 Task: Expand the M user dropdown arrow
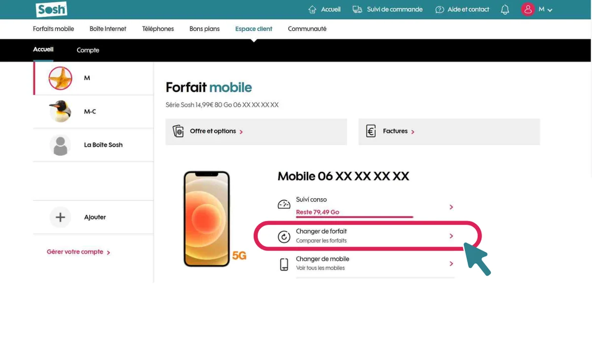coord(550,10)
